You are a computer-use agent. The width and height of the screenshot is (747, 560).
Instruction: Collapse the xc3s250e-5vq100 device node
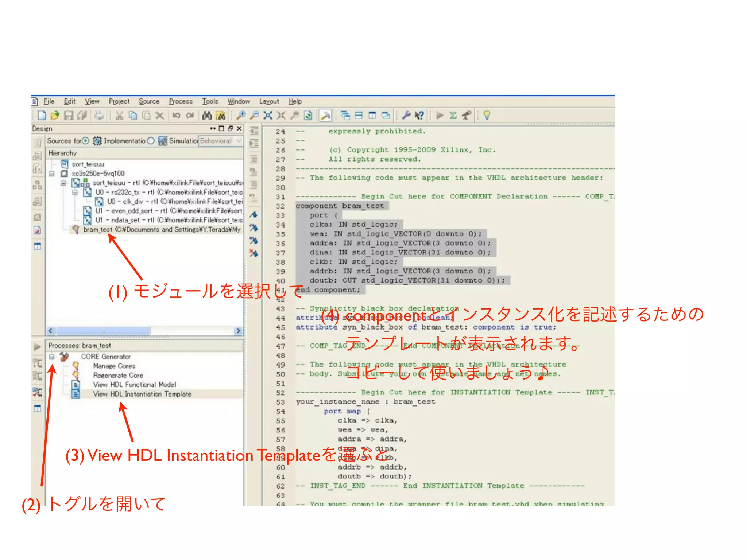tap(52, 174)
